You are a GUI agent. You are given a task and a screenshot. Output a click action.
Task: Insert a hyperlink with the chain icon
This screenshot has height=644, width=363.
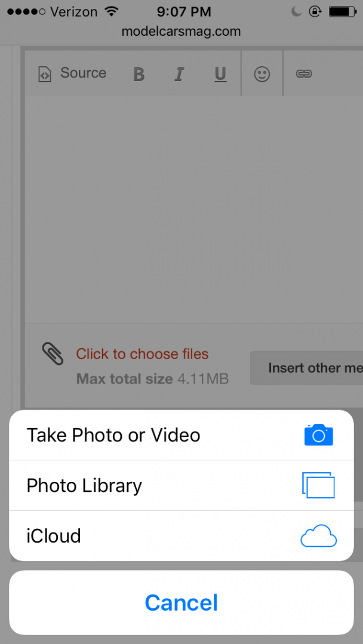click(304, 73)
